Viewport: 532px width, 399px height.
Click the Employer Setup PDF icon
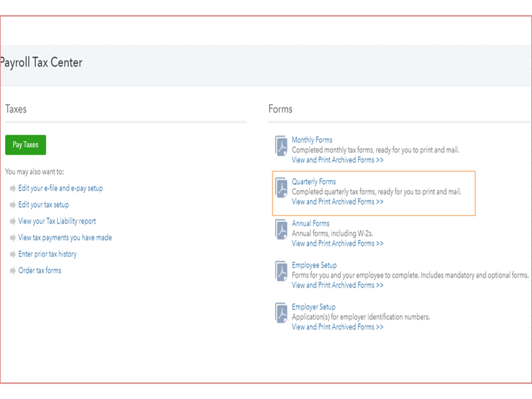[x=281, y=313]
